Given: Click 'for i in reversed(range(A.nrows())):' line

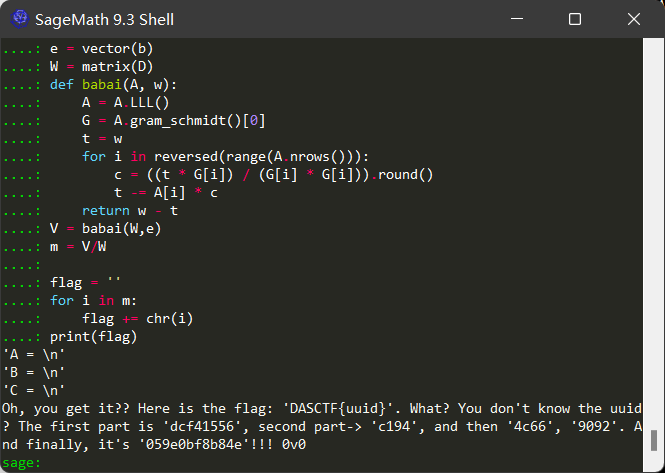Looking at the screenshot, I should tap(225, 157).
